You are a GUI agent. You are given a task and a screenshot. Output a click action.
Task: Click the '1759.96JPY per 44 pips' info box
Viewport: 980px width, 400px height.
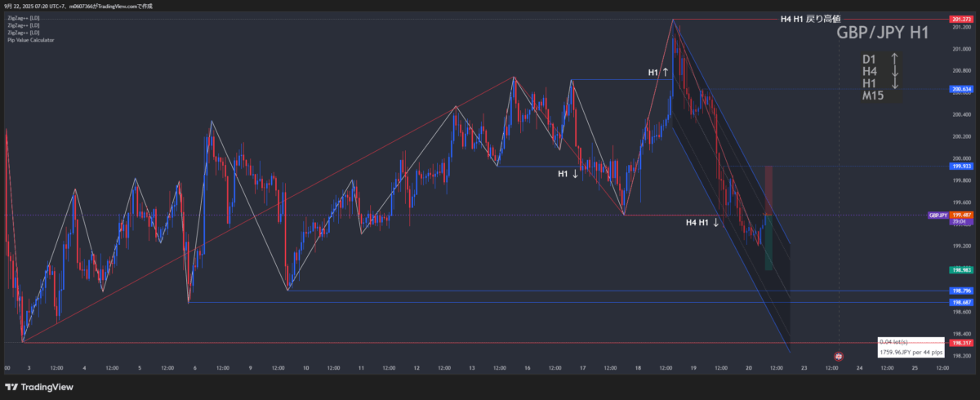click(911, 352)
